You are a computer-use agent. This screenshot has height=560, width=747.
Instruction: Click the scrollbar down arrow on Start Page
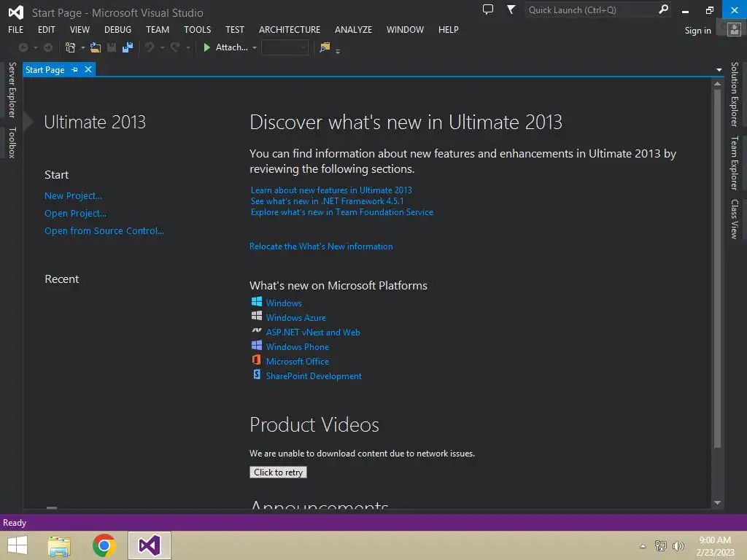718,503
